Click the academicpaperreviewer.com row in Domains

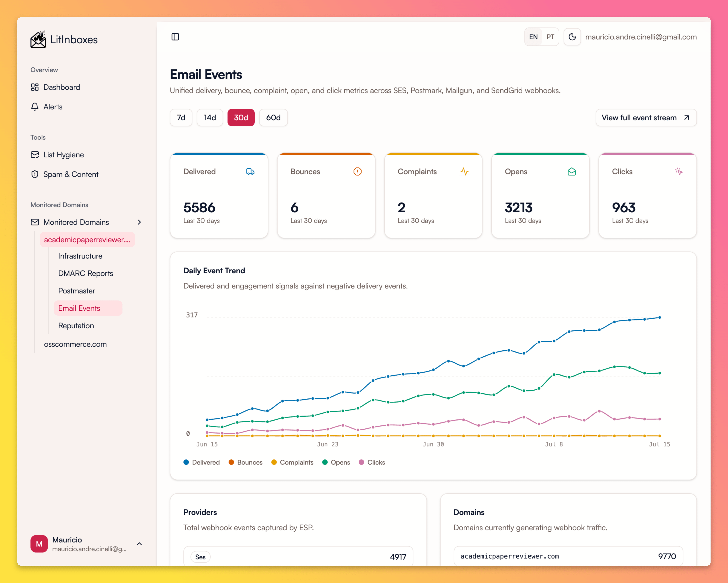[568, 556]
